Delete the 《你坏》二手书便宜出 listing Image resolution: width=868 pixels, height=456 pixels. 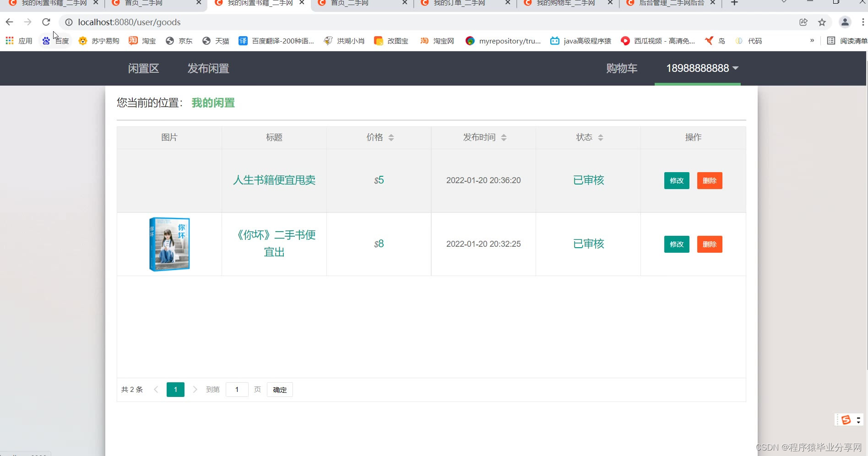pyautogui.click(x=710, y=244)
